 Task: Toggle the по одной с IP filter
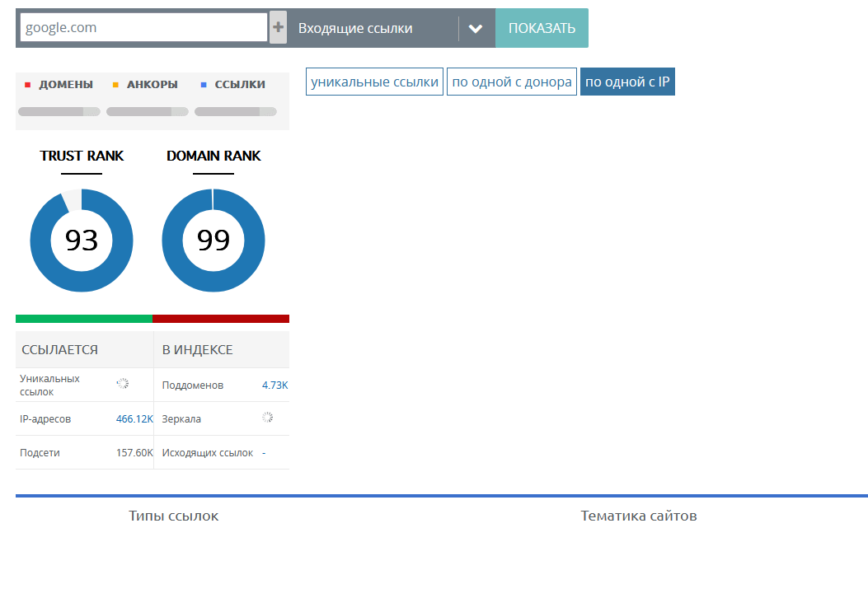(627, 82)
